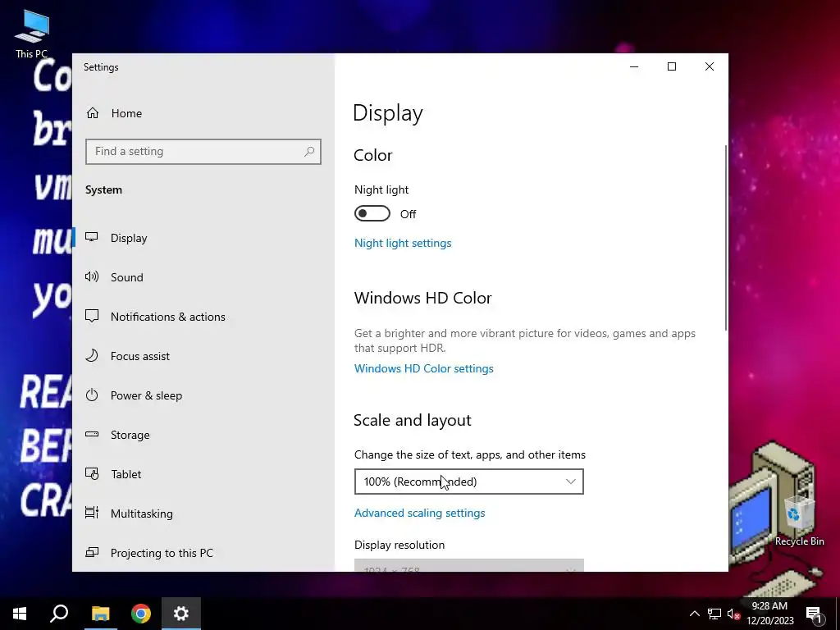Click the Notifications speech bubble icon

point(92,316)
